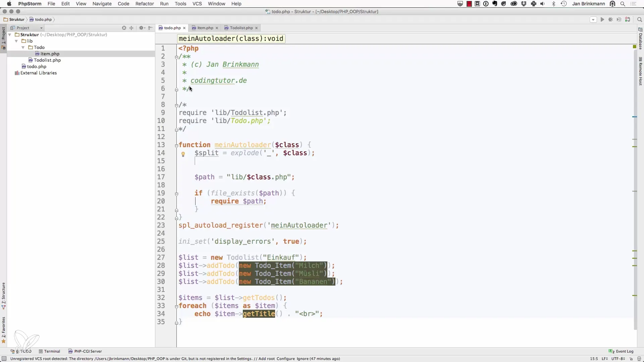Toggle the Favorites side tool window

[x=3, y=330]
